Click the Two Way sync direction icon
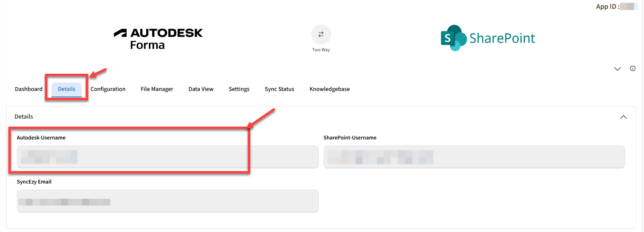This screenshot has width=644, height=232. pos(321,34)
